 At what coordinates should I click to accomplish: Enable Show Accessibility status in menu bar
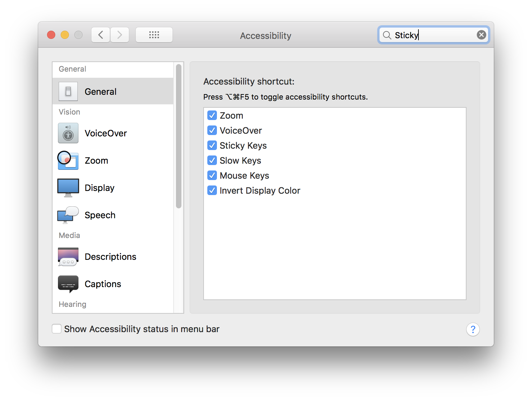tap(57, 329)
